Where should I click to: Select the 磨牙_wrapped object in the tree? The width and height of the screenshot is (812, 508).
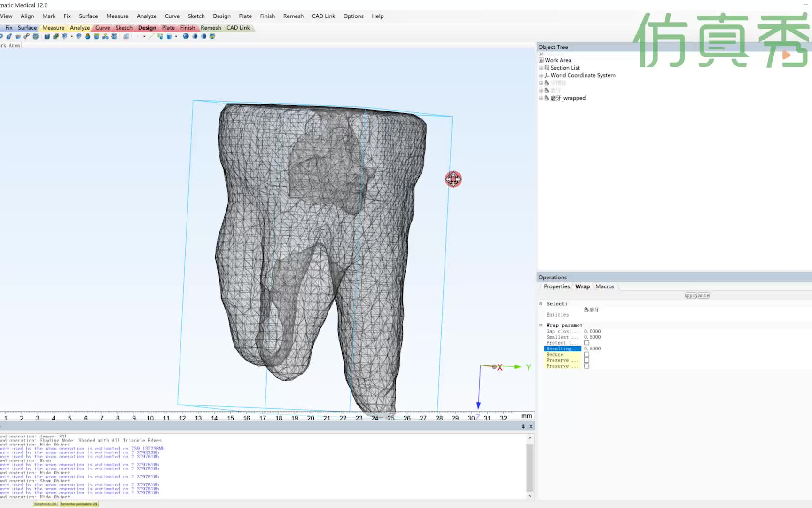(x=568, y=98)
